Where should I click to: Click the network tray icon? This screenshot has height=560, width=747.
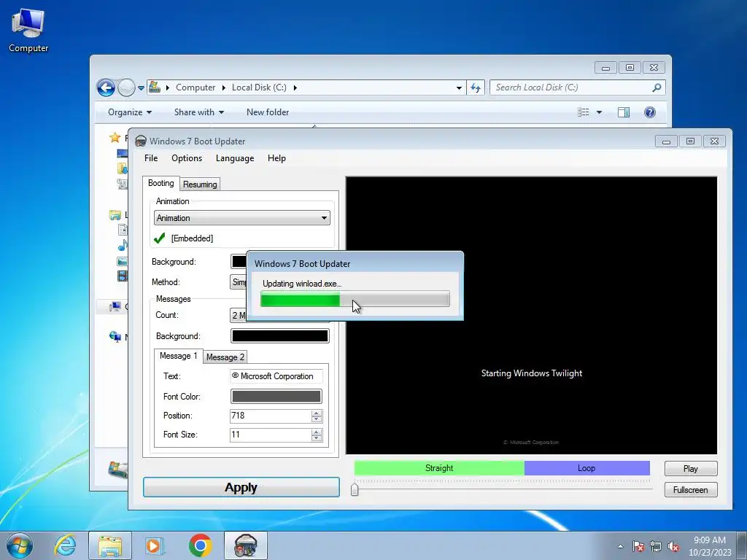point(656,546)
